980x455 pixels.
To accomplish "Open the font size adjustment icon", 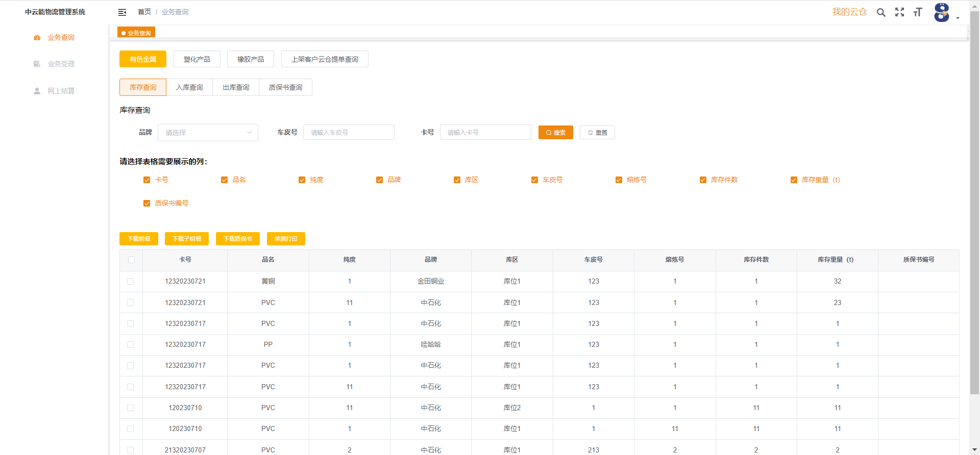I will pos(918,12).
